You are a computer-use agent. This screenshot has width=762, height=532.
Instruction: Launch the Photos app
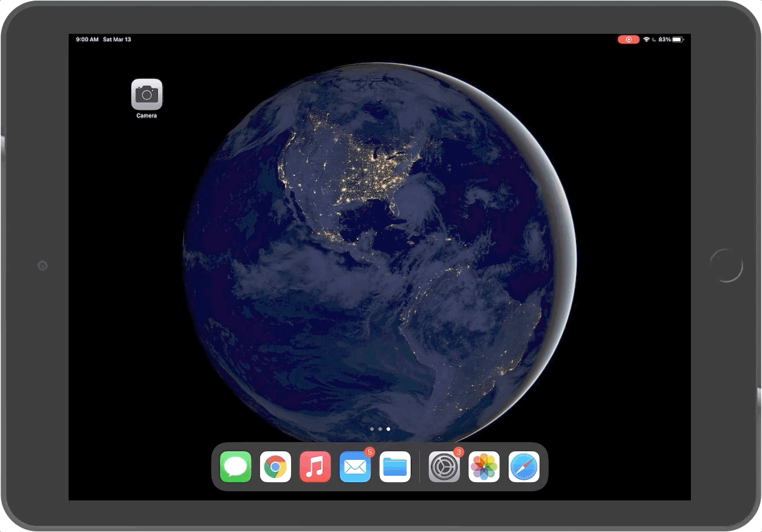484,467
